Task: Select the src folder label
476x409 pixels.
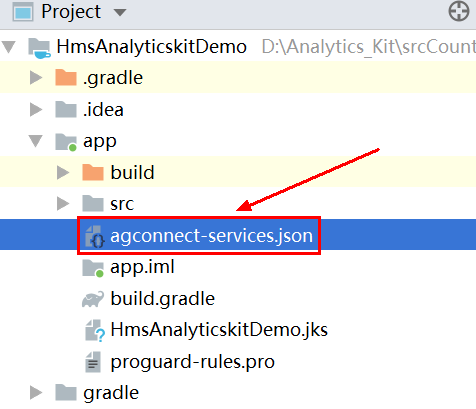Action: 122,204
